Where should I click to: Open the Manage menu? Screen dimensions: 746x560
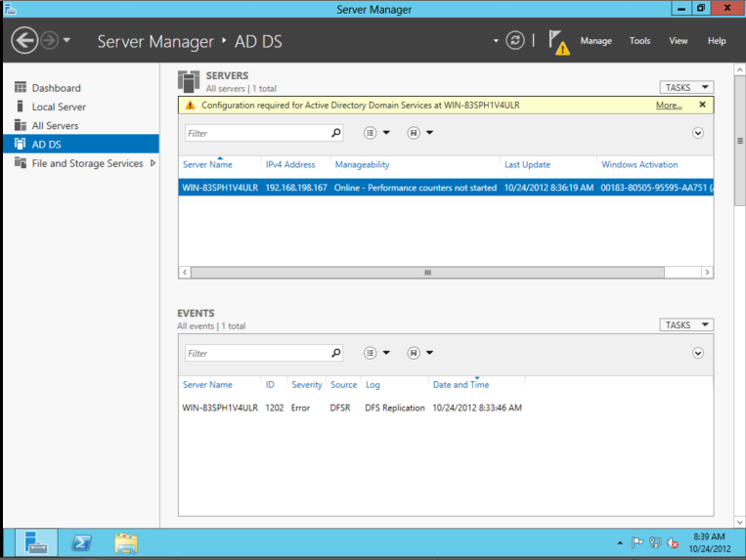coord(595,41)
